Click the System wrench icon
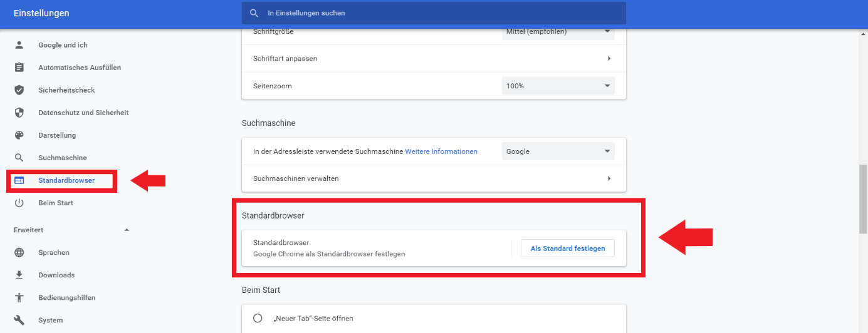The image size is (868, 333). (x=19, y=320)
